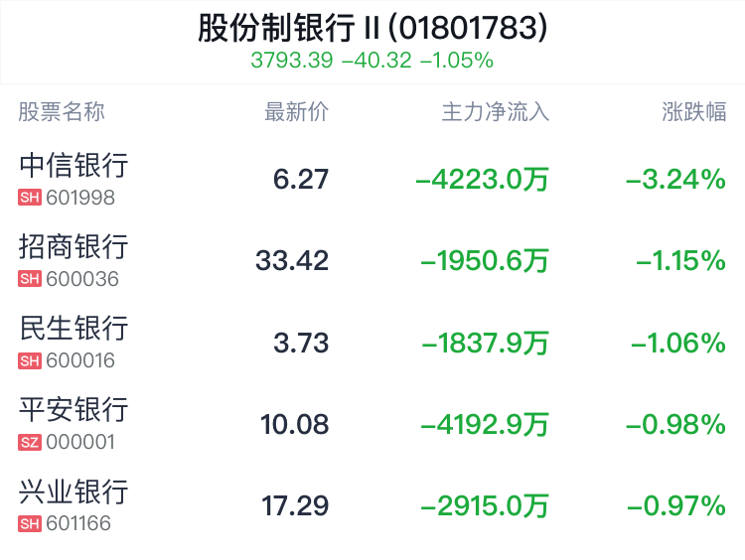This screenshot has height=560, width=745.
Task: Click the SH badge beside 600036
Action: pyautogui.click(x=30, y=279)
